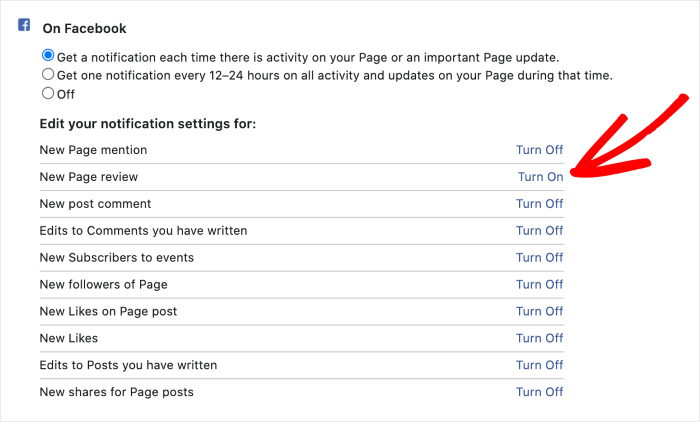Click the 'New post comment' label
This screenshot has width=700, height=422.
pyautogui.click(x=96, y=204)
